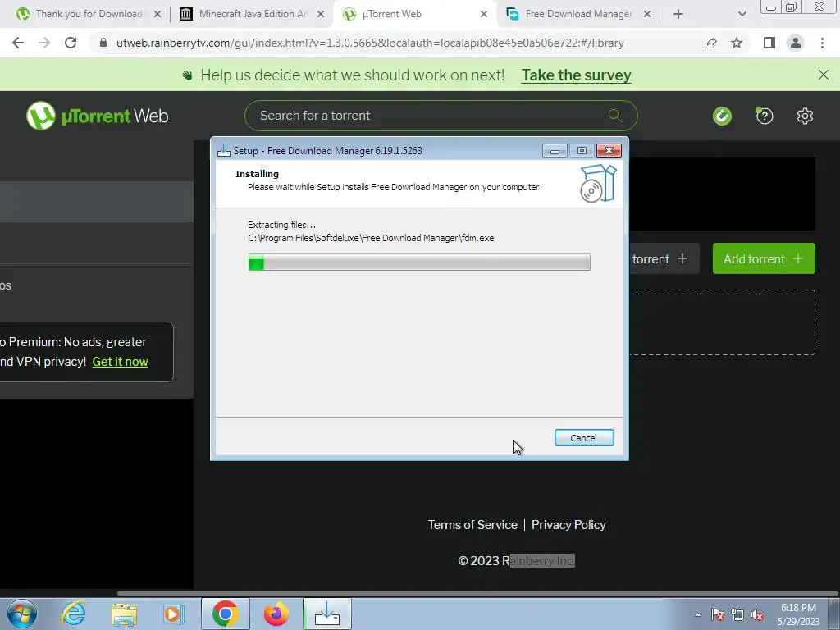840x630 pixels.
Task: Click the µTorrent Web logo
Action: [98, 116]
